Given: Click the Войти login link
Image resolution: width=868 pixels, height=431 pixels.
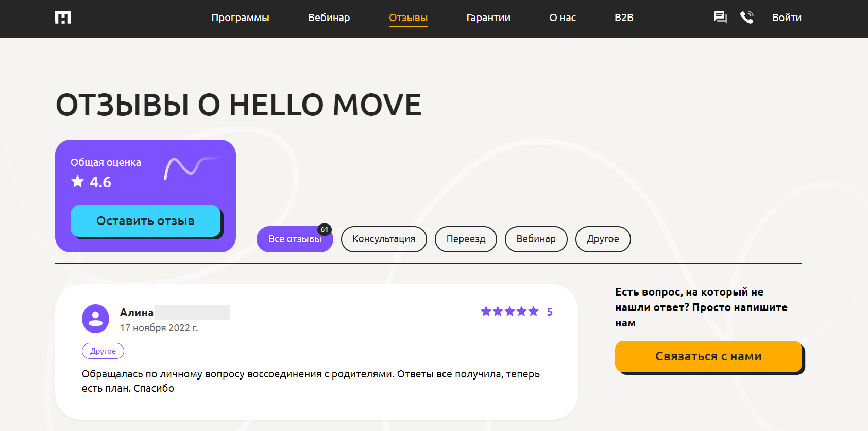Looking at the screenshot, I should [x=786, y=18].
